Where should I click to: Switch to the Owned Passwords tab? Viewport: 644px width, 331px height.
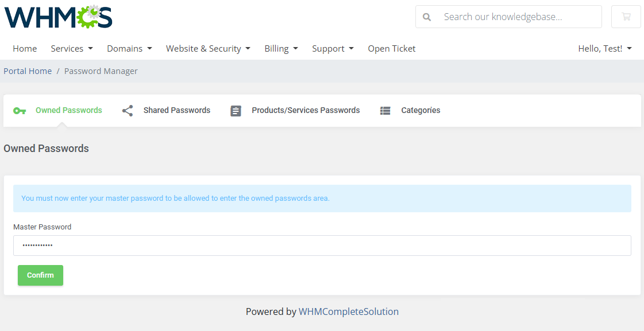[57, 110]
